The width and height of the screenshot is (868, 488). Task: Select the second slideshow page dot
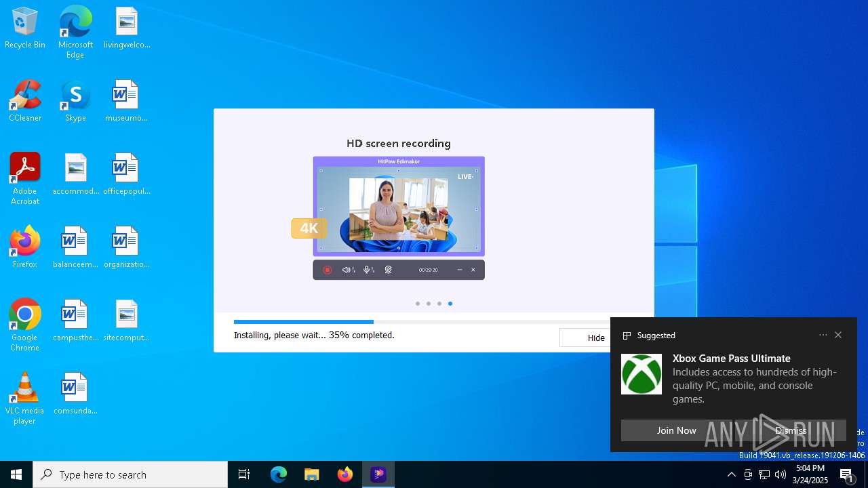pyautogui.click(x=429, y=304)
